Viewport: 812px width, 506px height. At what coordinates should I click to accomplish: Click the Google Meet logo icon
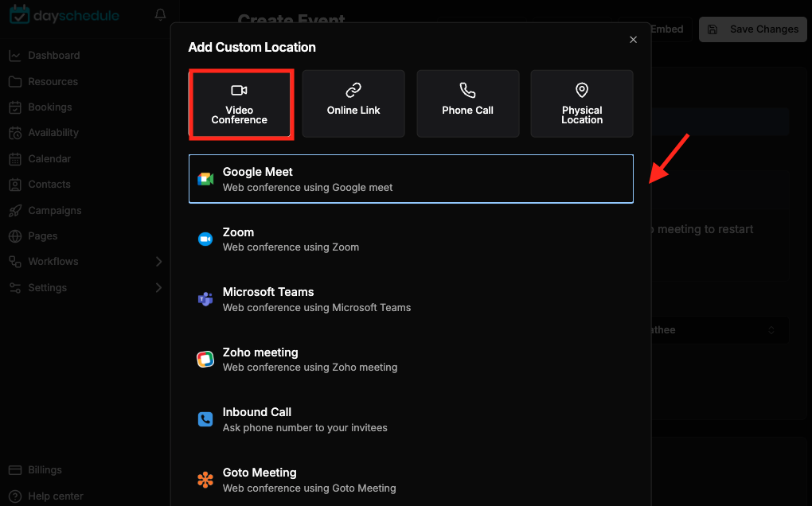[x=205, y=179]
